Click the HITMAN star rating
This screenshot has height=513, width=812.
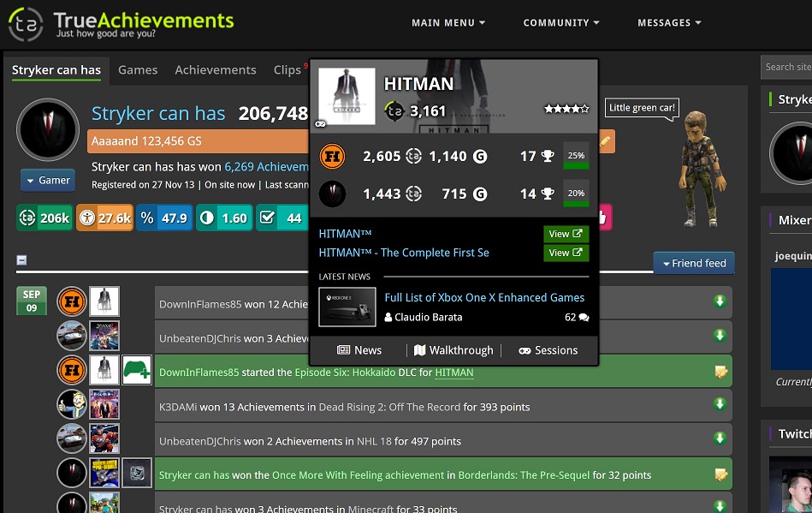pyautogui.click(x=566, y=109)
